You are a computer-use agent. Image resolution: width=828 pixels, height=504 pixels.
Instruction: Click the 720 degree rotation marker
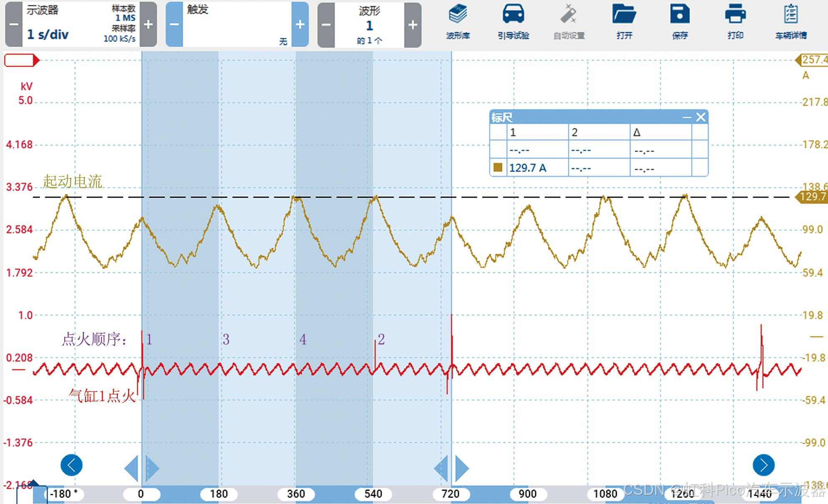point(450,494)
